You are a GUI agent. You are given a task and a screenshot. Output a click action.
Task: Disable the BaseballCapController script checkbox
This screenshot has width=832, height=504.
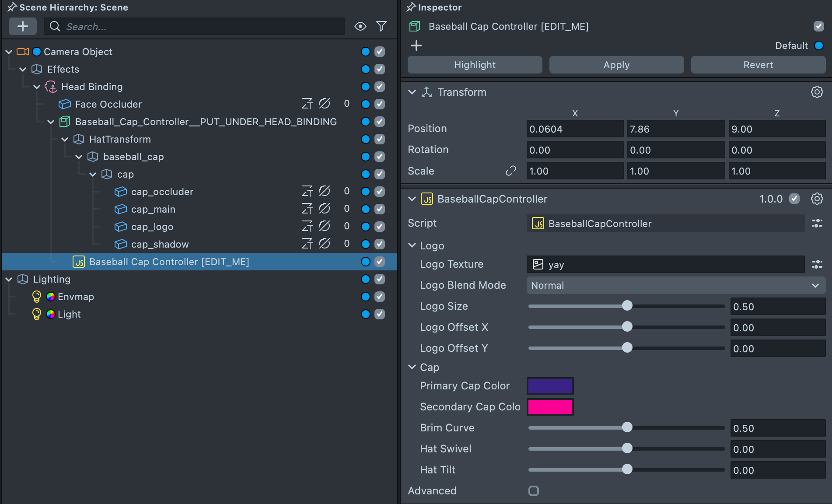(794, 199)
